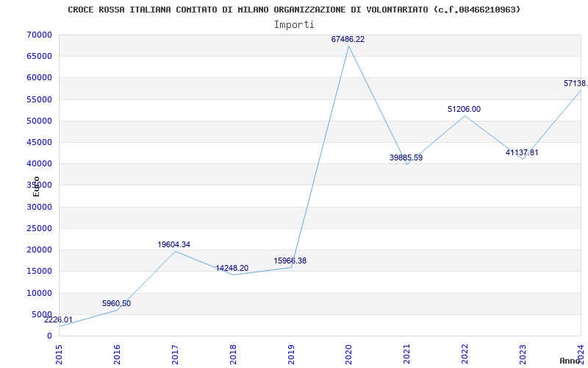The image size is (588, 368).
Task: Click the 55000 y-axis tick label
Action: pyautogui.click(x=40, y=99)
